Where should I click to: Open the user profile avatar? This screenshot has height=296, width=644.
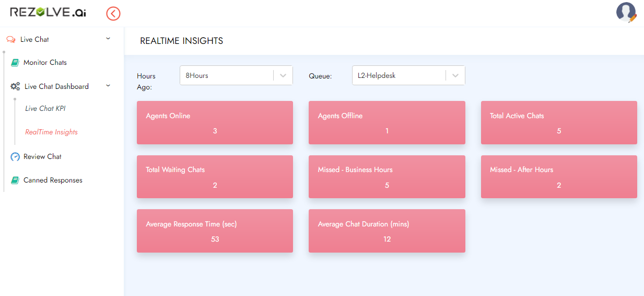click(626, 13)
